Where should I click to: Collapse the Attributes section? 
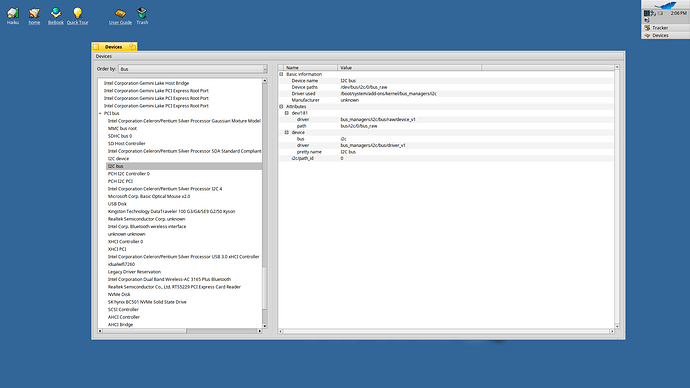pyautogui.click(x=281, y=106)
